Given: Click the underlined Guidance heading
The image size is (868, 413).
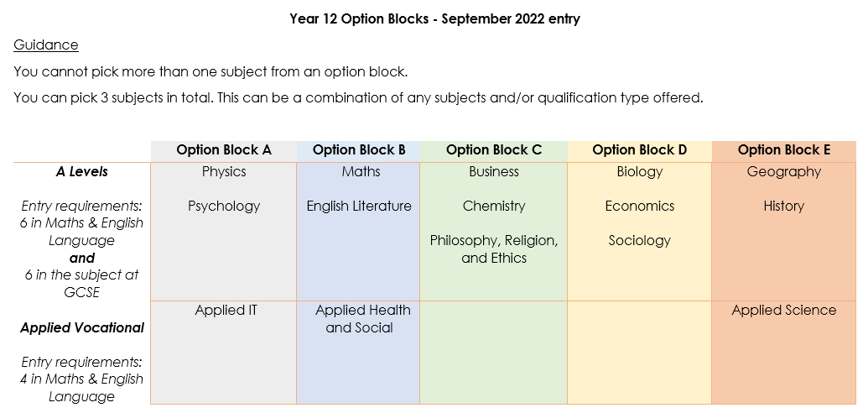Looking at the screenshot, I should tap(46, 44).
